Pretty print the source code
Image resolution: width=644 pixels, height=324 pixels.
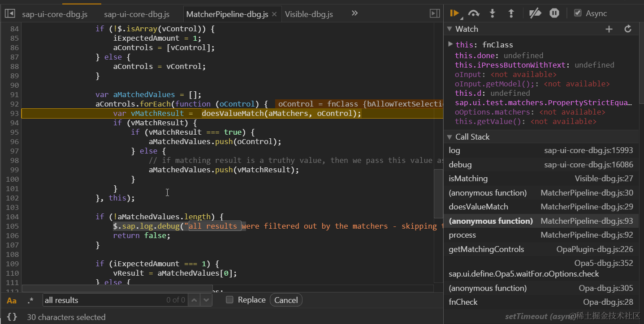point(12,317)
